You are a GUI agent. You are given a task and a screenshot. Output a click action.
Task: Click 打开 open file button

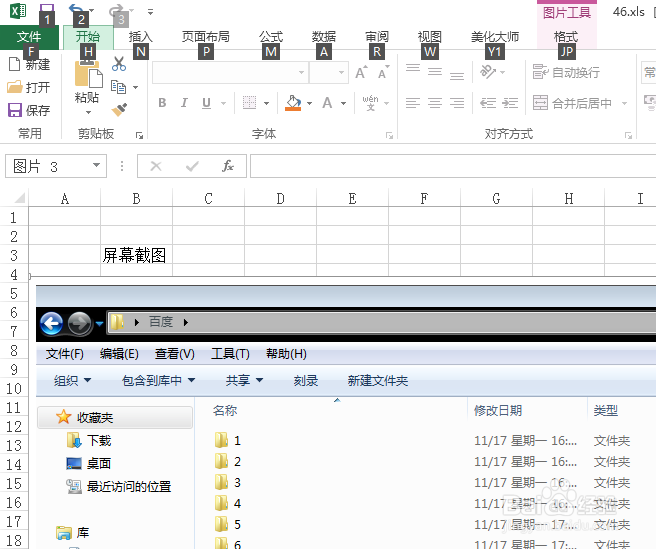click(x=28, y=87)
